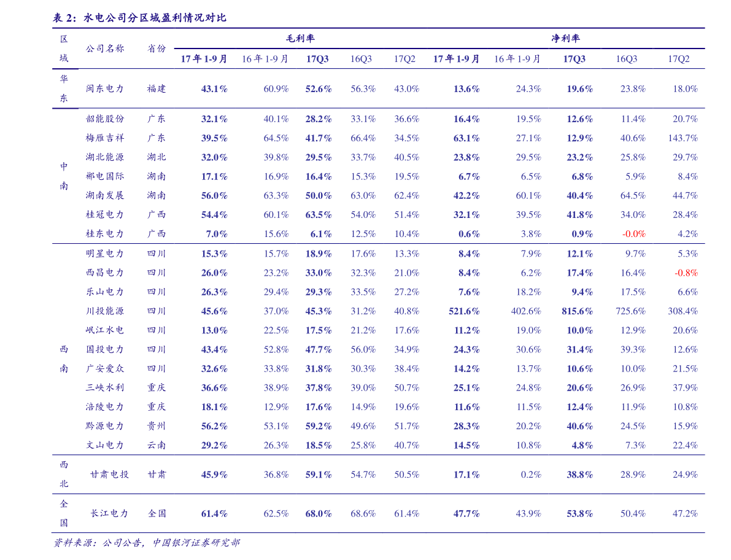731x560 pixels.
Task: Click the 省份 column header
Action: [x=156, y=48]
